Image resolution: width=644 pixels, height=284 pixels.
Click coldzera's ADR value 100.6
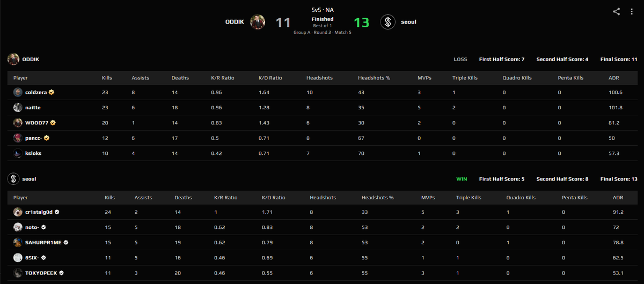pos(616,92)
